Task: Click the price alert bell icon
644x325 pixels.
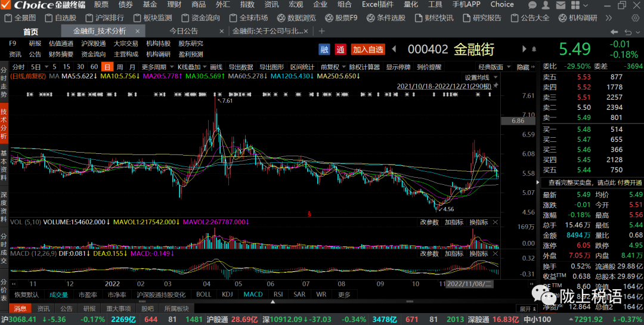Action: (x=534, y=49)
